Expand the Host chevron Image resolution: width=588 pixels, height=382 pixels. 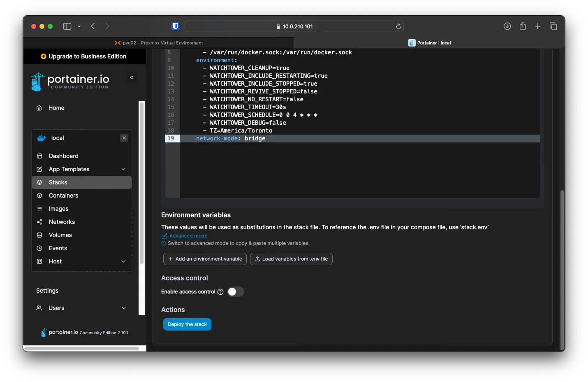[123, 261]
